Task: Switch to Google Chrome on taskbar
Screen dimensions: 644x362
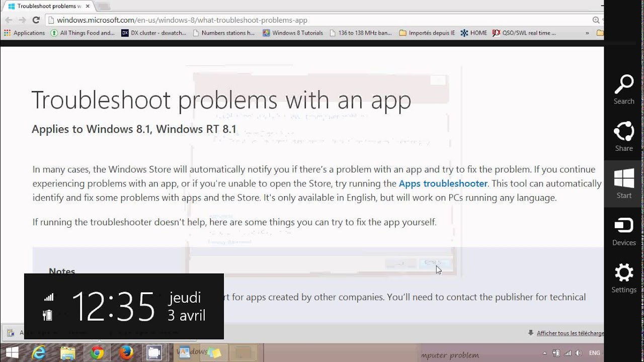Action: [x=97, y=352]
